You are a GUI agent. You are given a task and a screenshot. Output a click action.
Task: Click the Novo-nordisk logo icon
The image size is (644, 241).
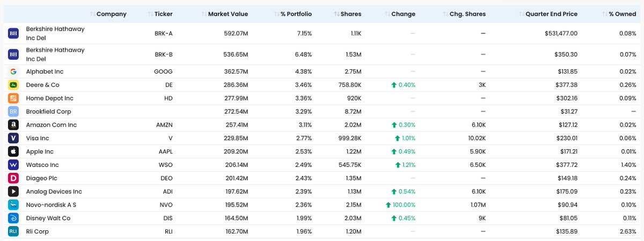13,205
